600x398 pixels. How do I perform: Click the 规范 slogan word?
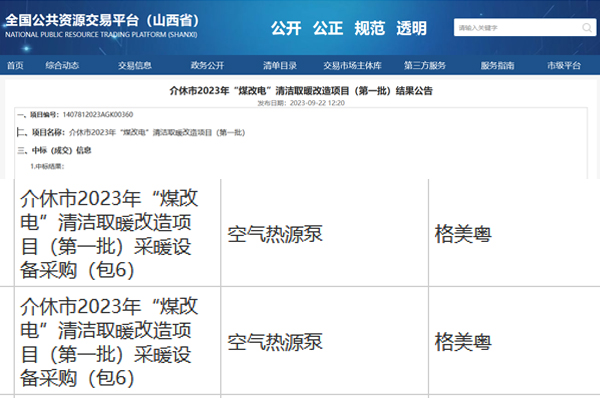pos(370,28)
